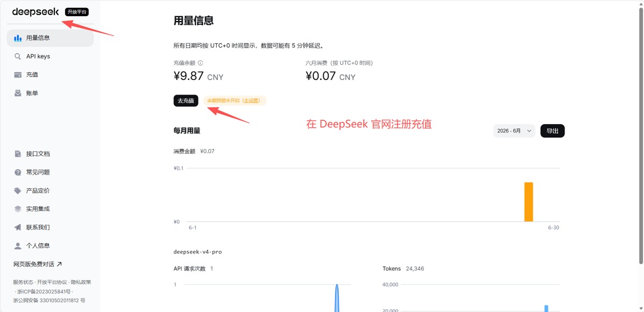Viewport: 644px width, 312px height.
Task: Click the deepseek logo
Action: click(x=35, y=12)
